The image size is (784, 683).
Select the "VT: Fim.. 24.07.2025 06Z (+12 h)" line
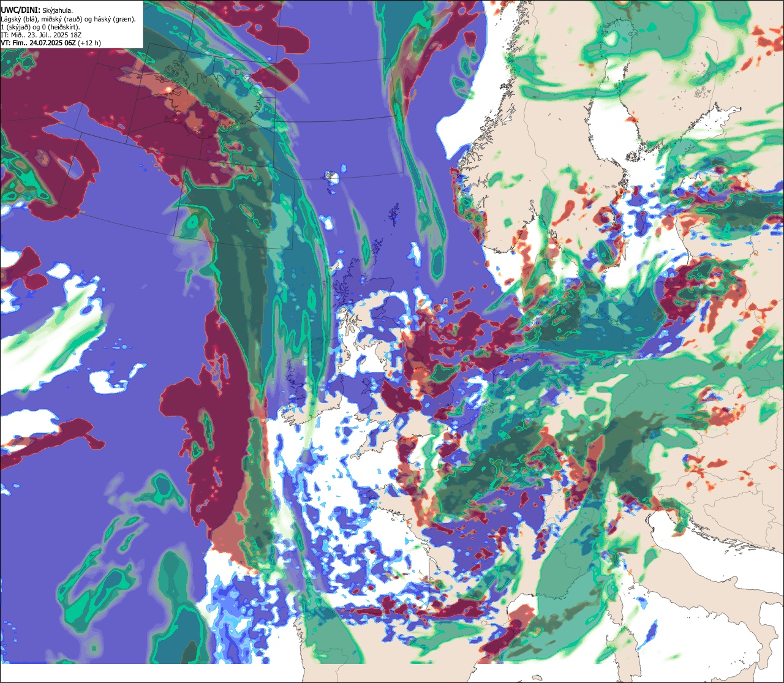point(51,44)
